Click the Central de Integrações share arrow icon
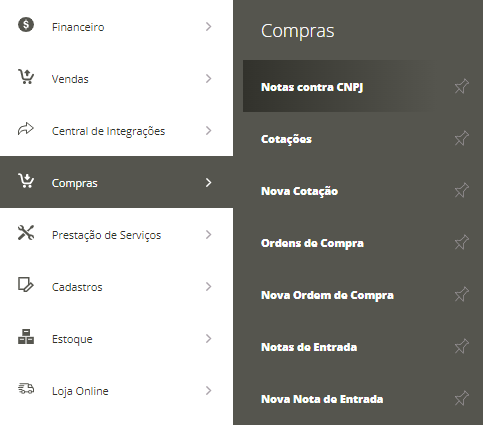 [x=26, y=129]
